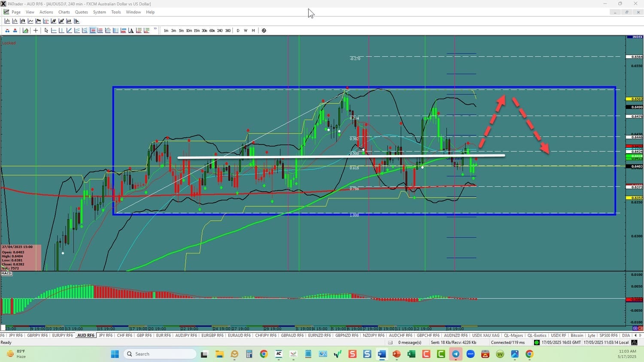Click the envelope messages icon in status bar
Screen dimensions: 644x362
[390, 342]
